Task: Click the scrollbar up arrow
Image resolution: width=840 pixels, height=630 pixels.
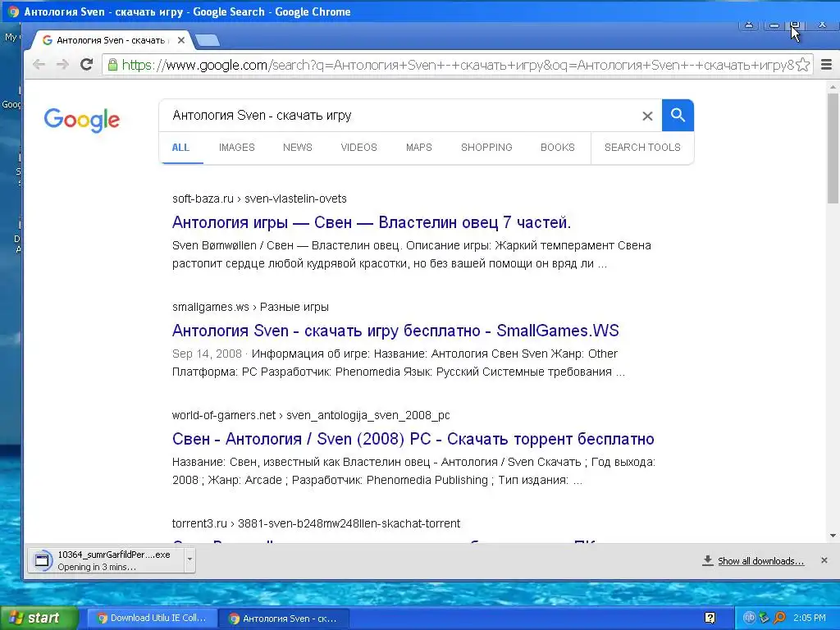Action: (833, 87)
